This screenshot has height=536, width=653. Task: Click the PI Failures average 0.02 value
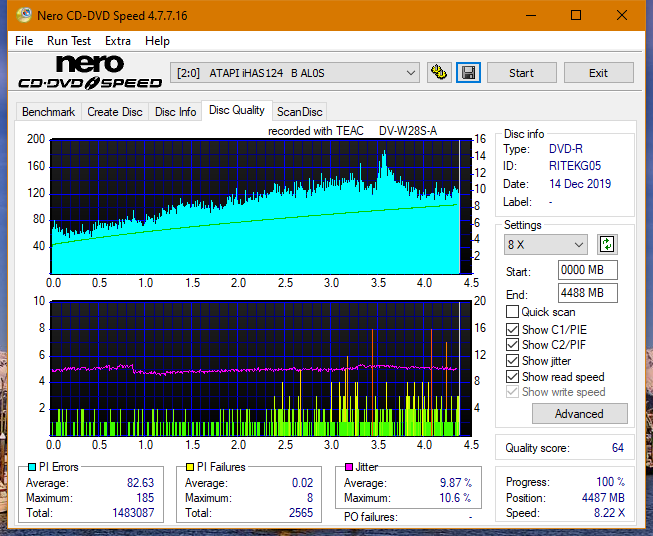point(302,483)
